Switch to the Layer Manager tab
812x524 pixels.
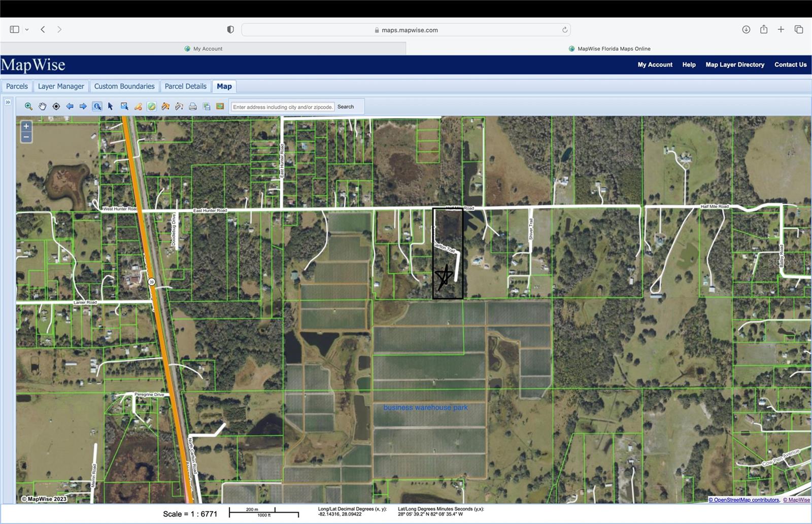(x=61, y=86)
